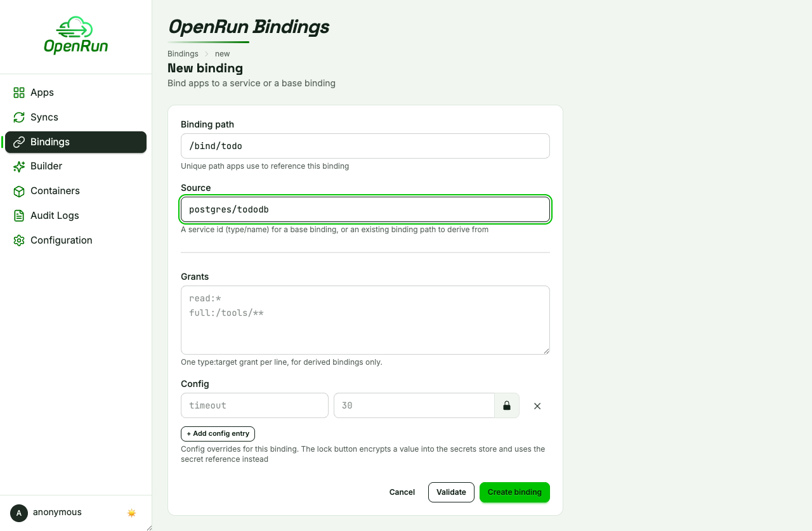Add a new config entry
Viewport: 812px width, 531px height.
click(218, 434)
